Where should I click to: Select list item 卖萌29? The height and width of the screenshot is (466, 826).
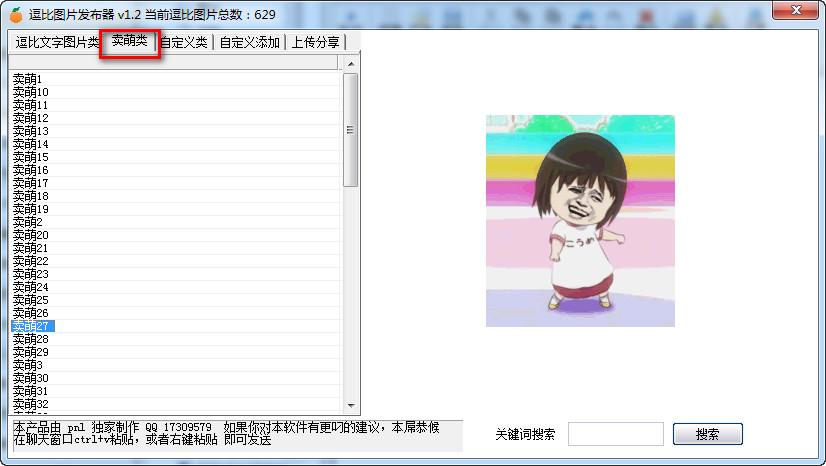pos(31,352)
